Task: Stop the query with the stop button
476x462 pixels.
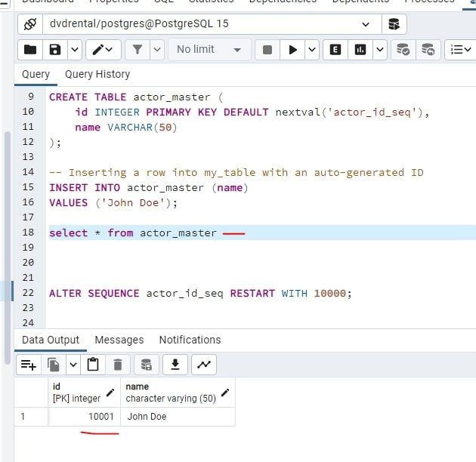Action: pyautogui.click(x=267, y=49)
